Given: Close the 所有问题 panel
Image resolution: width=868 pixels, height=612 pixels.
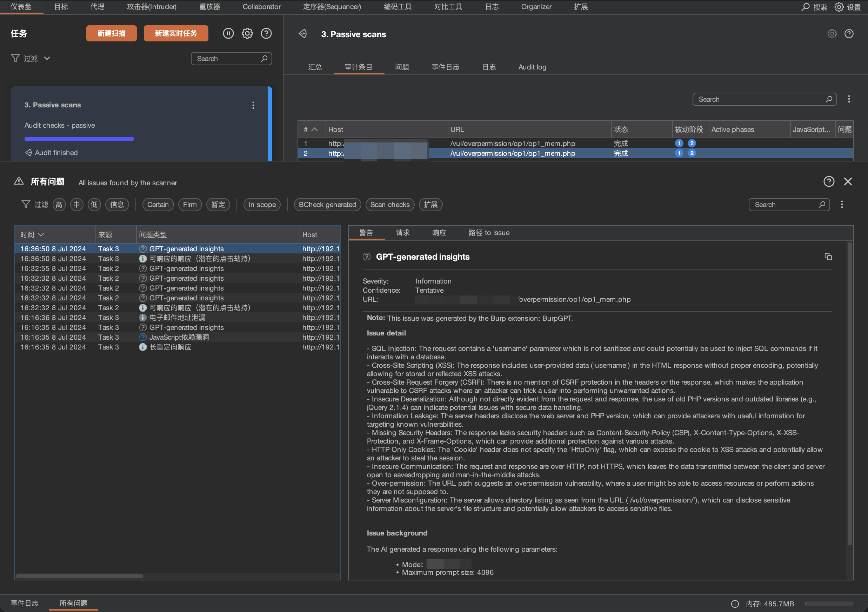Looking at the screenshot, I should coord(848,181).
